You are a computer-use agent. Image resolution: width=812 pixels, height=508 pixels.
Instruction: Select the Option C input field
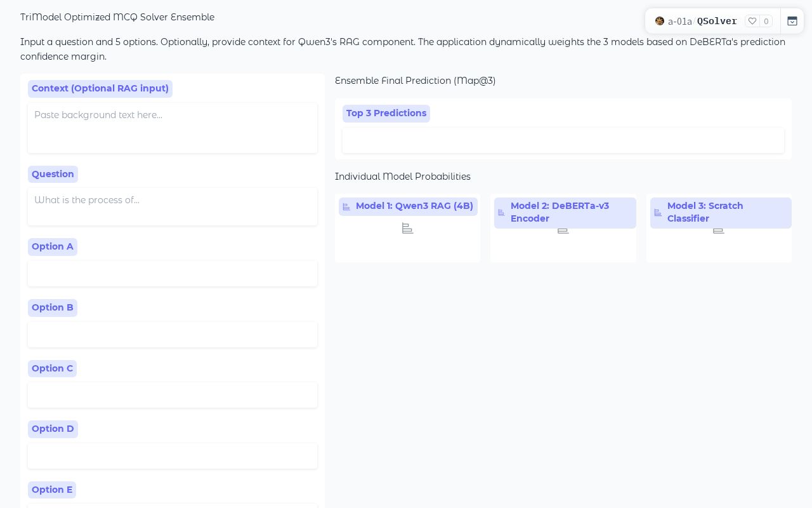click(173, 395)
